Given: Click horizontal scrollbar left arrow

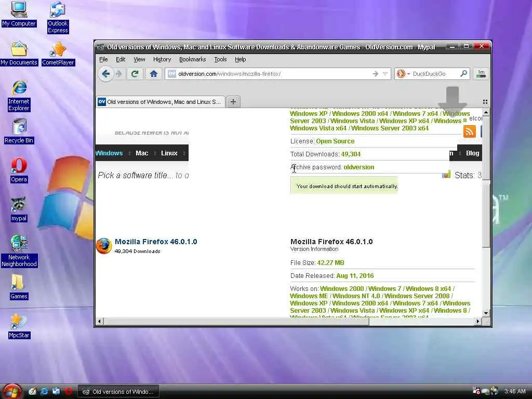Looking at the screenshot, I should click(x=99, y=321).
